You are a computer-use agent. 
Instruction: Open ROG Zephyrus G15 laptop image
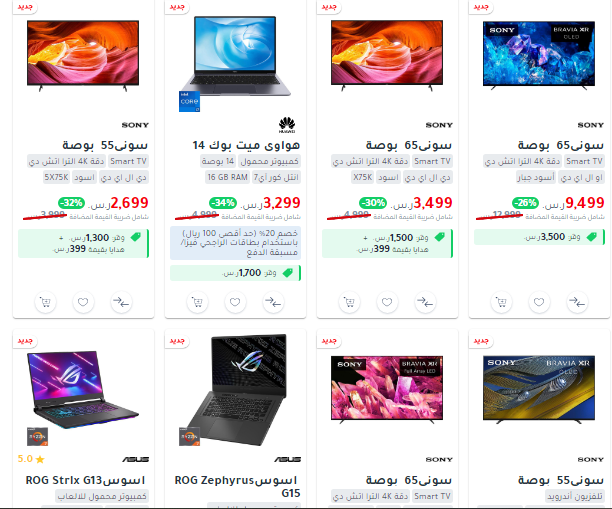tap(235, 390)
